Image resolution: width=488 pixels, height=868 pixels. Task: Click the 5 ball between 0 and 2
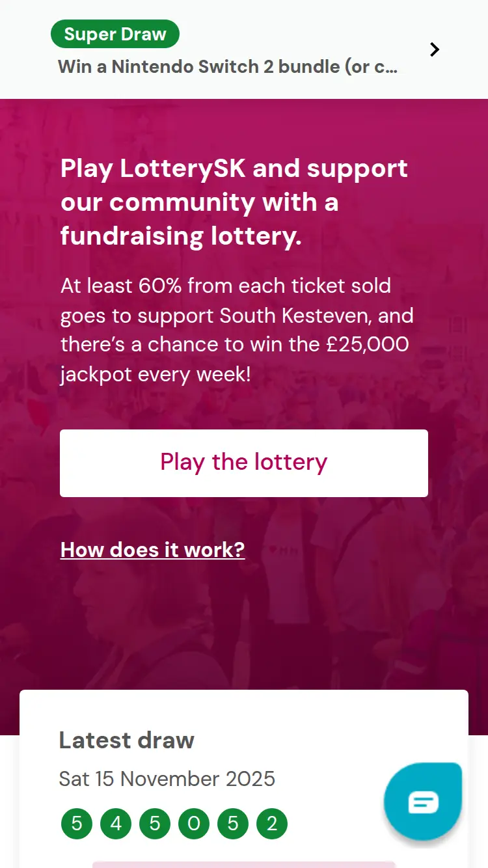click(x=233, y=824)
